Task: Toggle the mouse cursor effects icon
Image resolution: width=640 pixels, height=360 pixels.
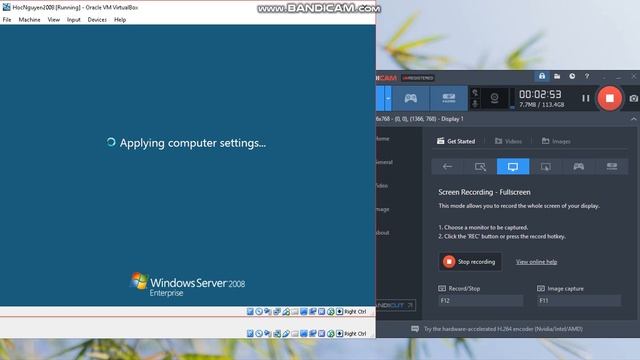Action: coord(475,93)
